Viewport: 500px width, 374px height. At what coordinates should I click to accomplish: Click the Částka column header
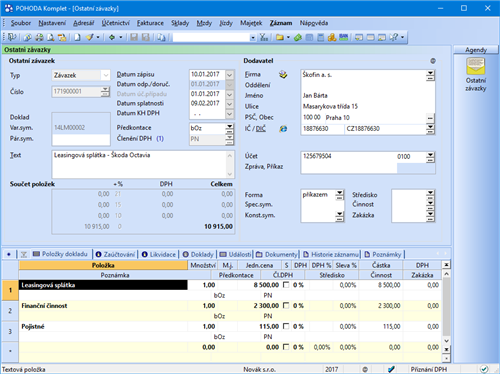pyautogui.click(x=381, y=265)
